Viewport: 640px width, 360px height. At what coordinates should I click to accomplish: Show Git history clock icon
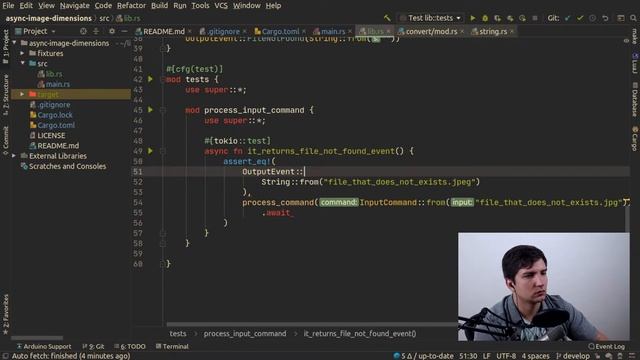(x=592, y=18)
